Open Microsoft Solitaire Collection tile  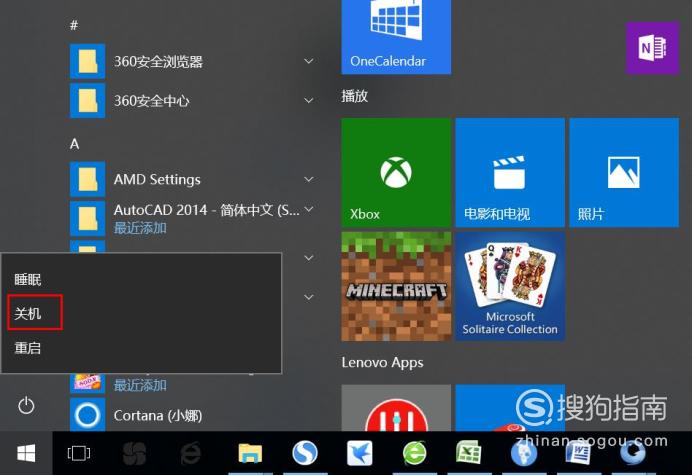pos(510,287)
